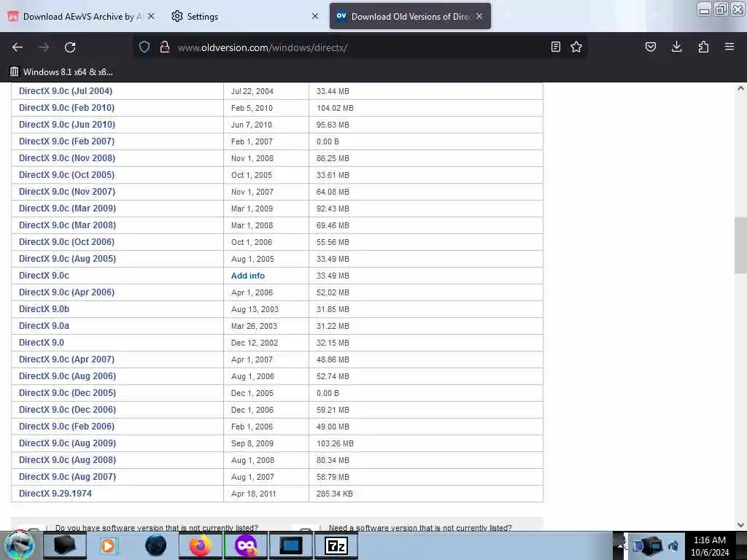Open the Firefox taskbar icon
Screen dimensions: 747x560
click(201, 545)
